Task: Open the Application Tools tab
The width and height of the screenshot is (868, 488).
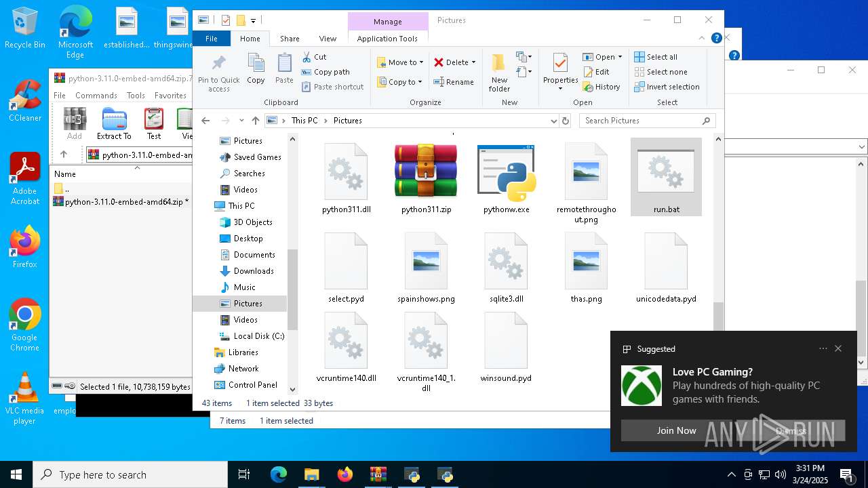Action: [387, 39]
